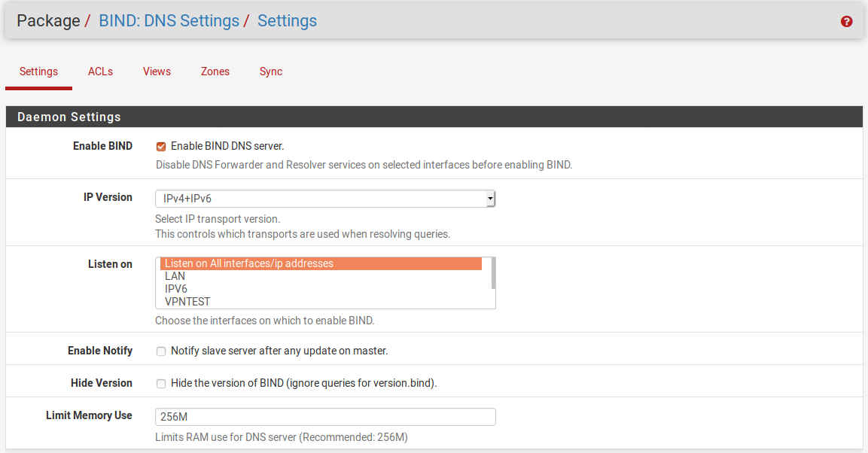
Task: Click the Limit Memory Use input field
Action: point(324,417)
